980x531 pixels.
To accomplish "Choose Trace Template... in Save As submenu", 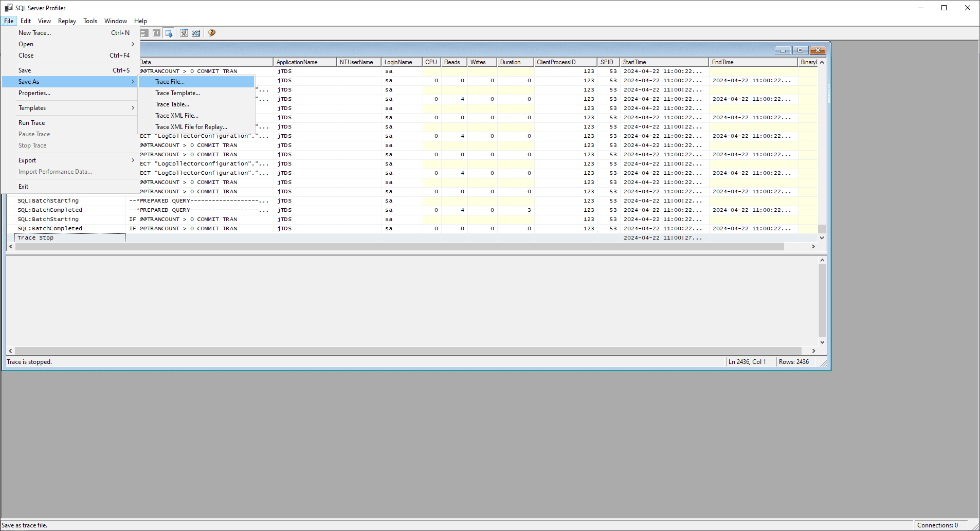I will [196, 93].
